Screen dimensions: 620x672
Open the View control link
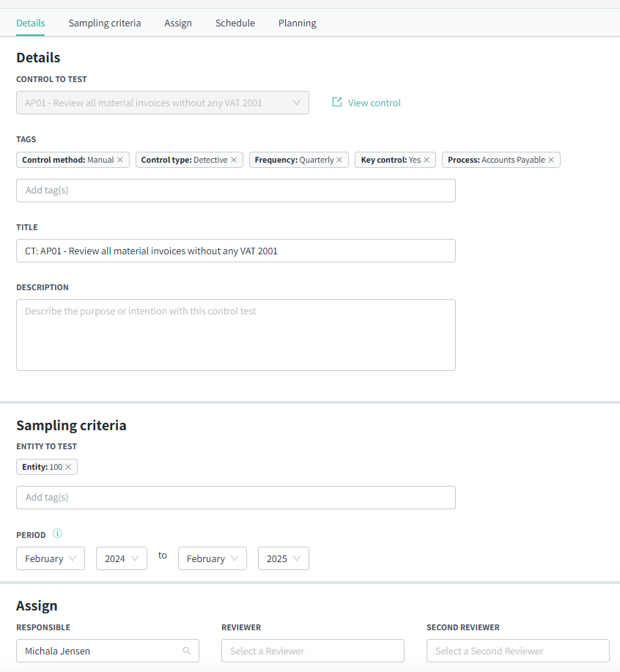[366, 103]
